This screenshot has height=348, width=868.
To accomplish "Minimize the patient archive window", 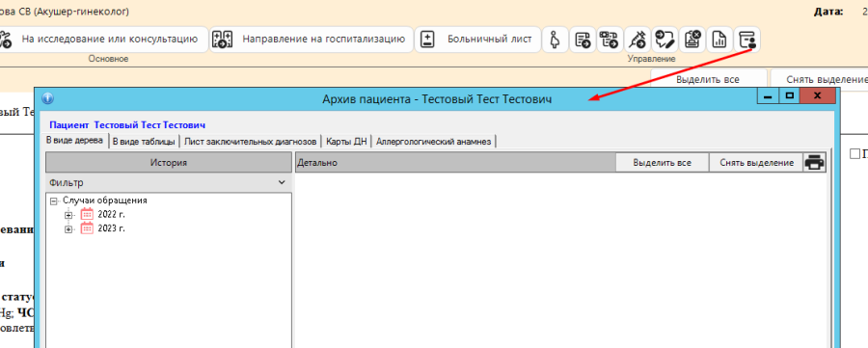I will pyautogui.click(x=768, y=96).
